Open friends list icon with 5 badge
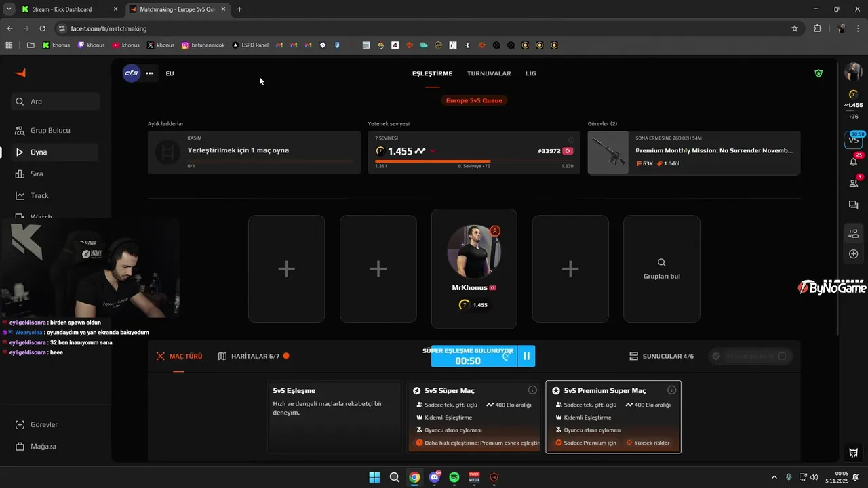 coord(854,183)
